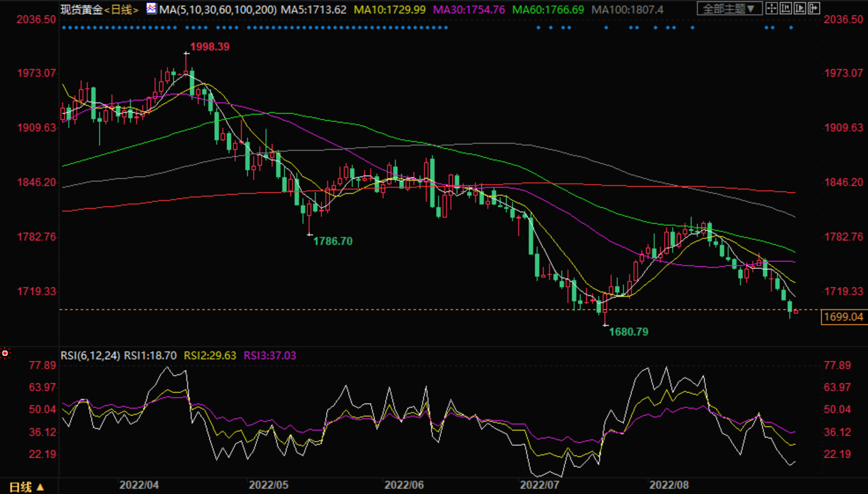Screen dimensions: 868x494
Task: Select the 现货黄金 symbol title
Action: point(82,10)
